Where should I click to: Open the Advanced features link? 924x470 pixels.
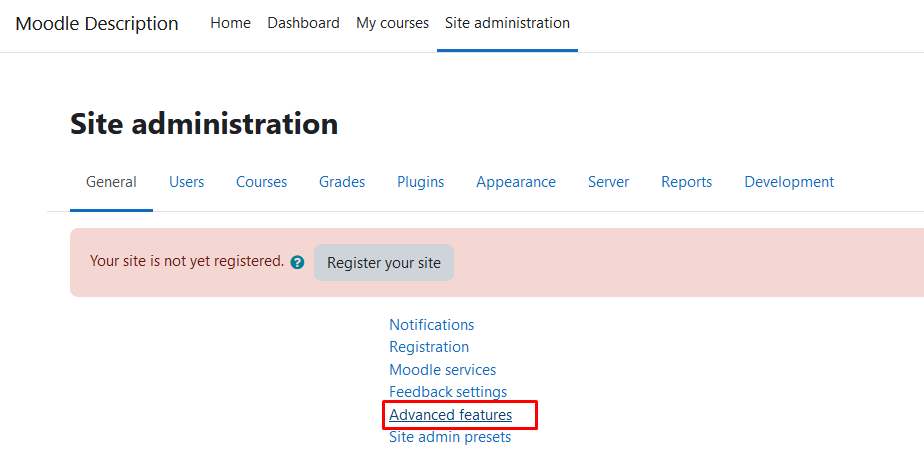(x=450, y=415)
